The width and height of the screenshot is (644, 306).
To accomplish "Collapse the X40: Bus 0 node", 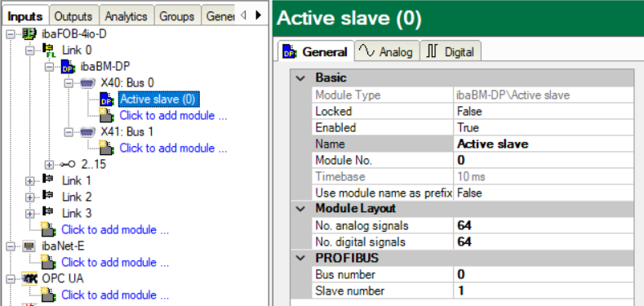I will click(x=69, y=83).
